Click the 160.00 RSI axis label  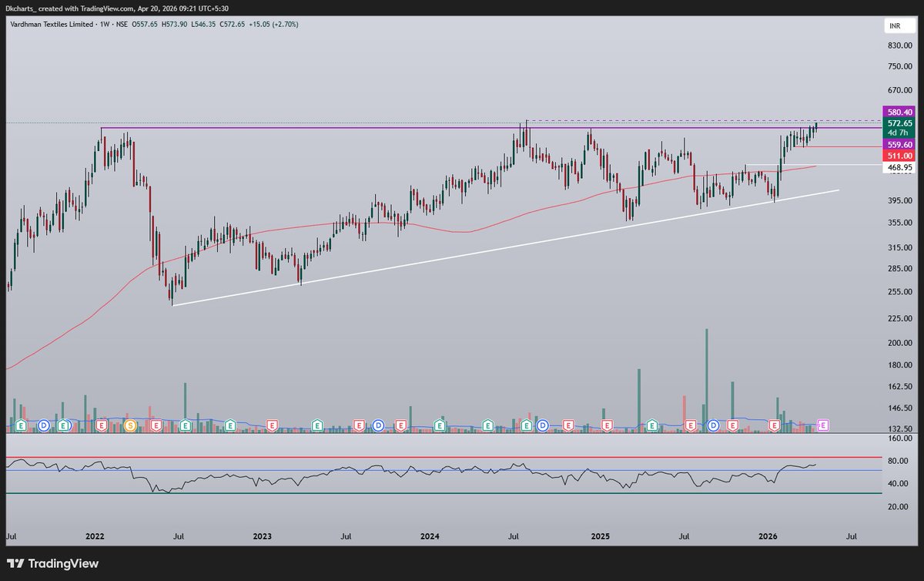900,438
